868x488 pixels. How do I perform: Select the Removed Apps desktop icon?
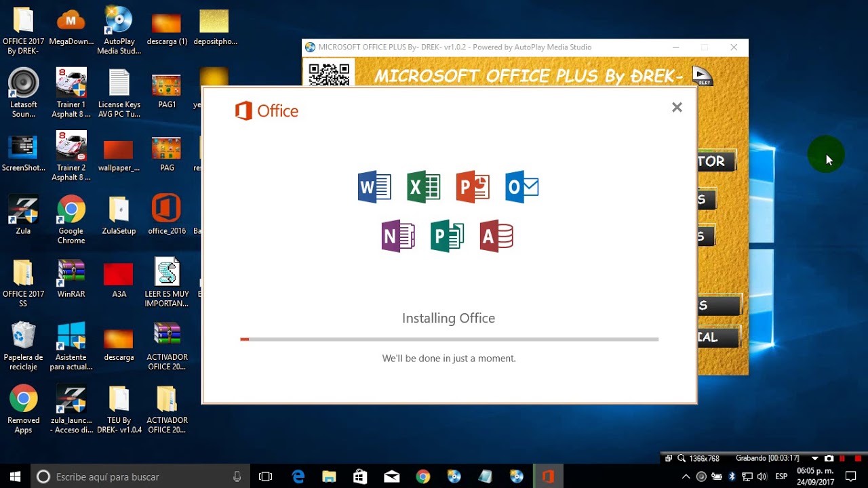tap(23, 409)
